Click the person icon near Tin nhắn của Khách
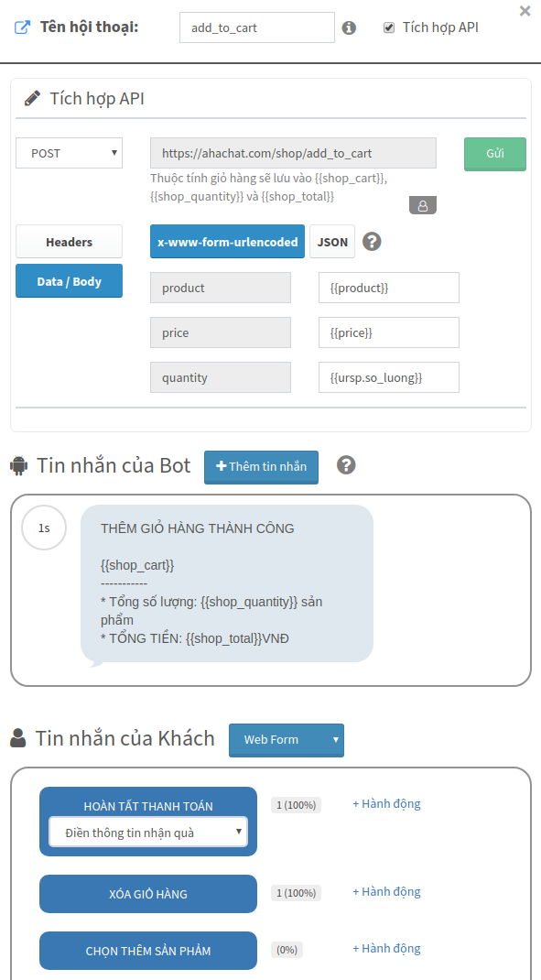541x980 pixels. click(x=18, y=739)
